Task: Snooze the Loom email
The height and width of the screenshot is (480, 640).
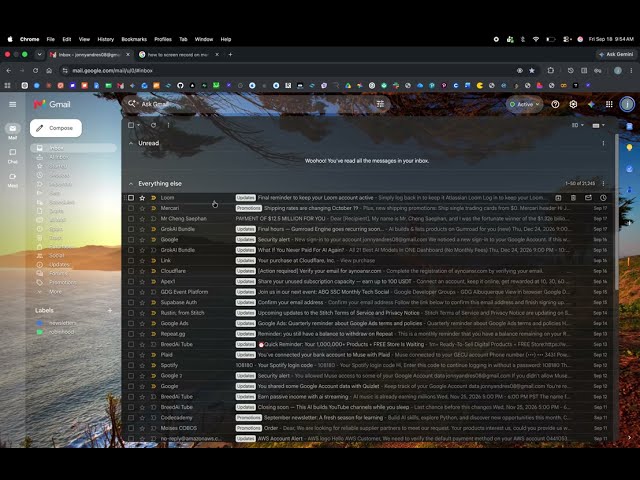Action: [x=603, y=198]
